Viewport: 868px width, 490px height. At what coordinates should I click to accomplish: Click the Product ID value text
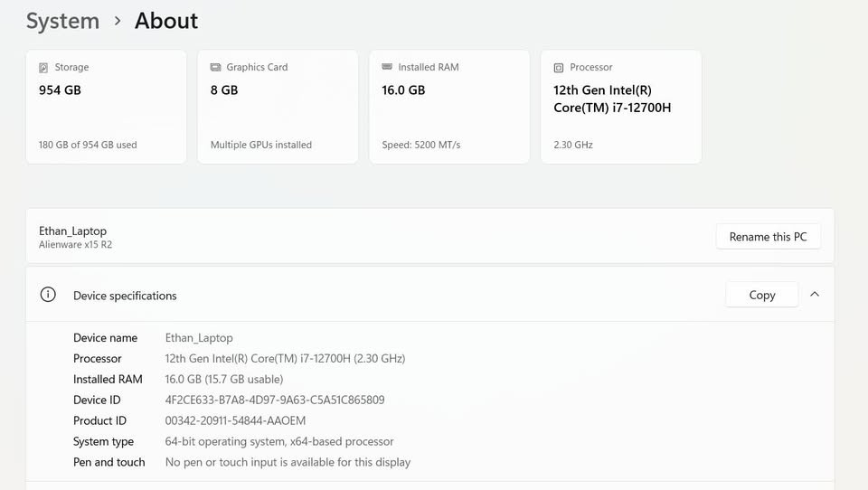(x=235, y=420)
